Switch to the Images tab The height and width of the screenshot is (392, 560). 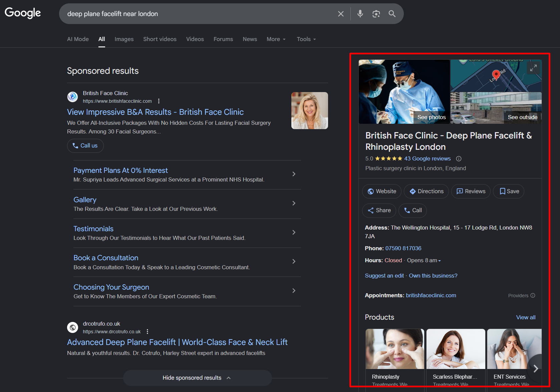pos(124,39)
